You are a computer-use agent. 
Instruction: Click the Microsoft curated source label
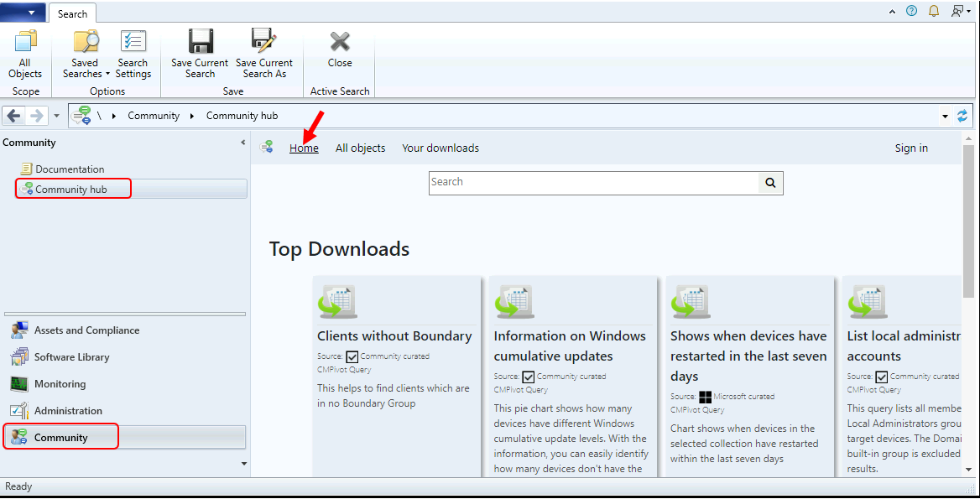tap(743, 397)
